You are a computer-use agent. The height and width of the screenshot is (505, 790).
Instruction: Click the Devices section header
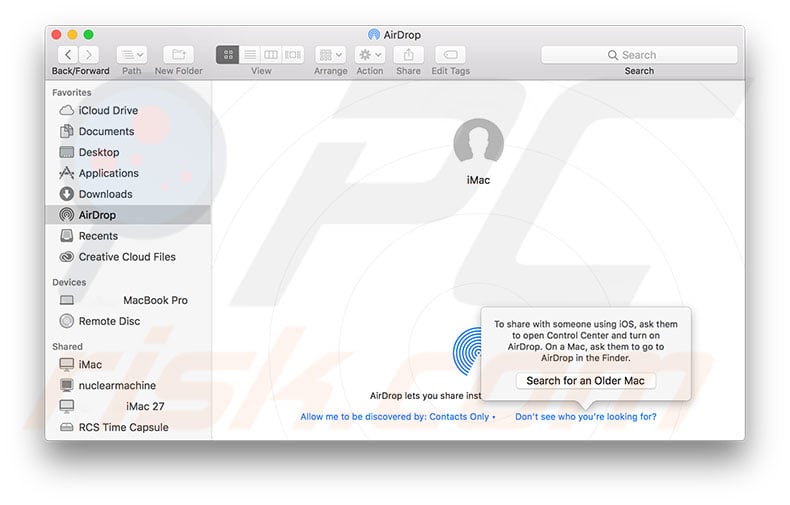point(69,282)
